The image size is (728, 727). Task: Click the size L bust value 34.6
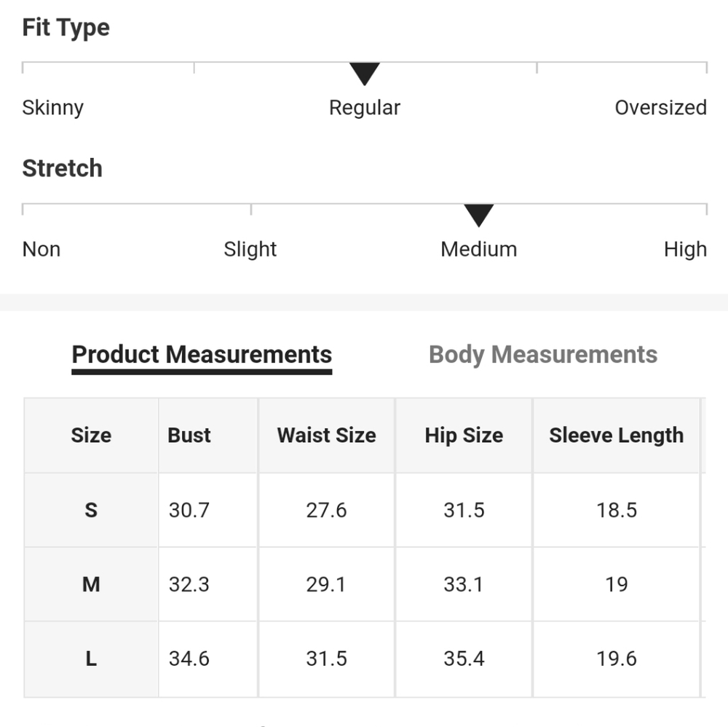[189, 659]
